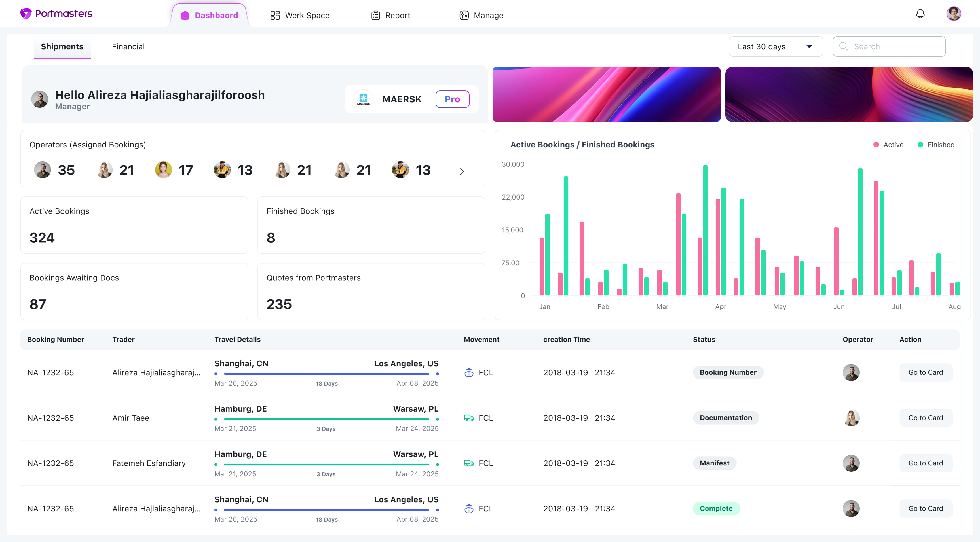980x542 pixels.
Task: Click the Portmasters logo
Action: 56,13
